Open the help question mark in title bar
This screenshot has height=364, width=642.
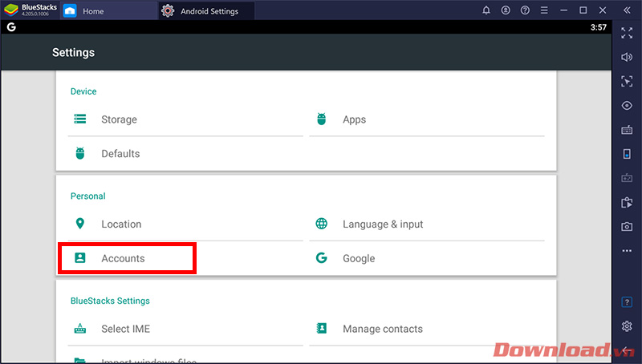point(525,10)
